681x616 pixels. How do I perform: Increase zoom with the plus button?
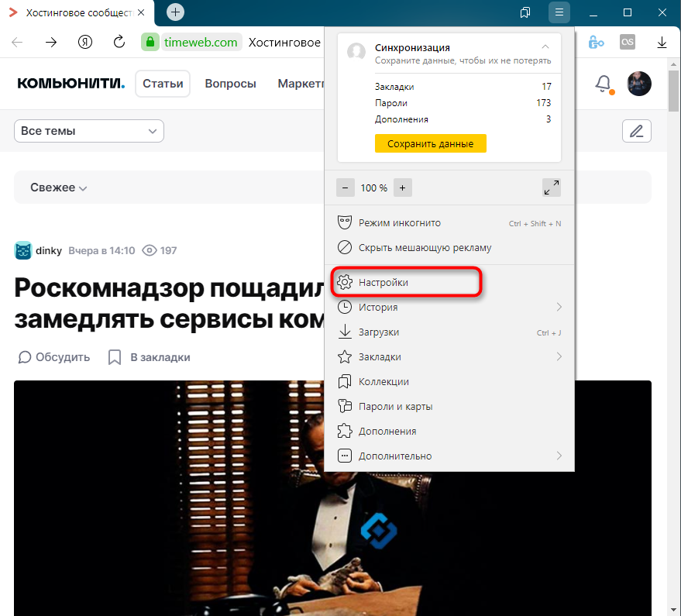pos(402,188)
